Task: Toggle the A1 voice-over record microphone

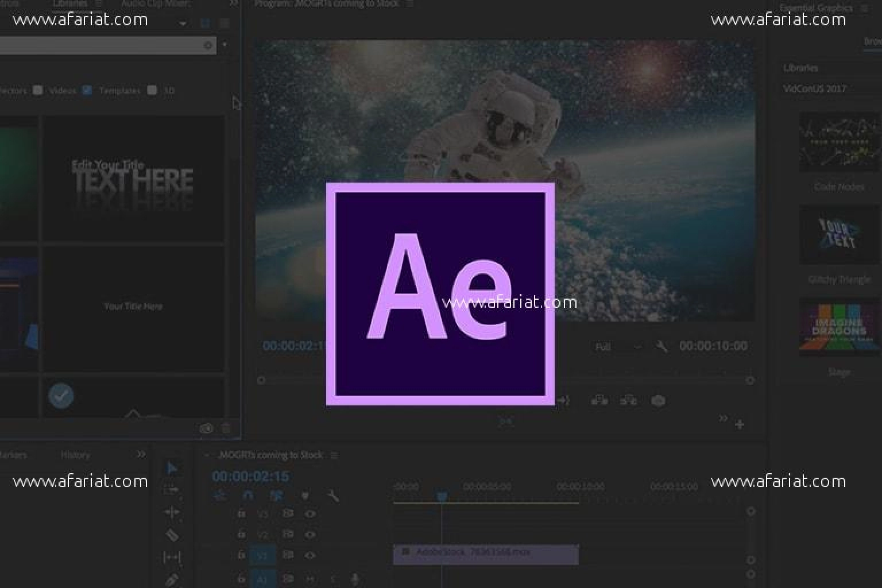Action: coord(355,579)
